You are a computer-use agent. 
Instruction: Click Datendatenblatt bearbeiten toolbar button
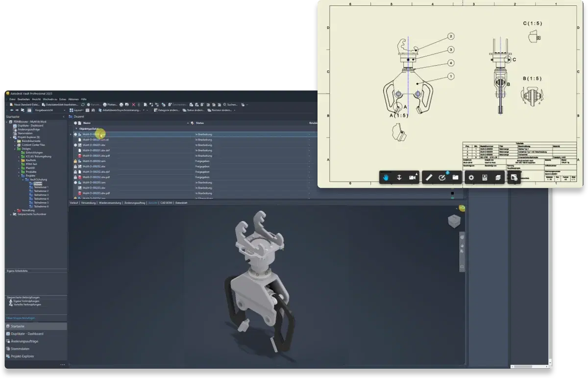pos(60,104)
